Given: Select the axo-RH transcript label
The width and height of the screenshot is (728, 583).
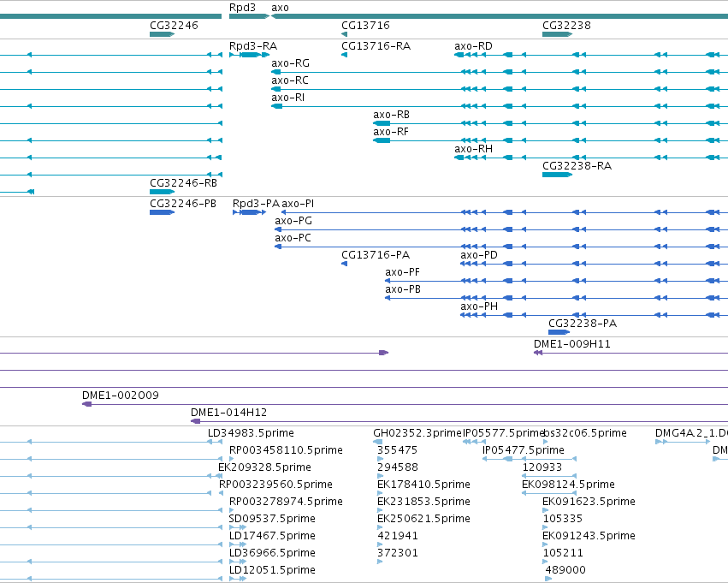Looking at the screenshot, I should click(473, 149).
